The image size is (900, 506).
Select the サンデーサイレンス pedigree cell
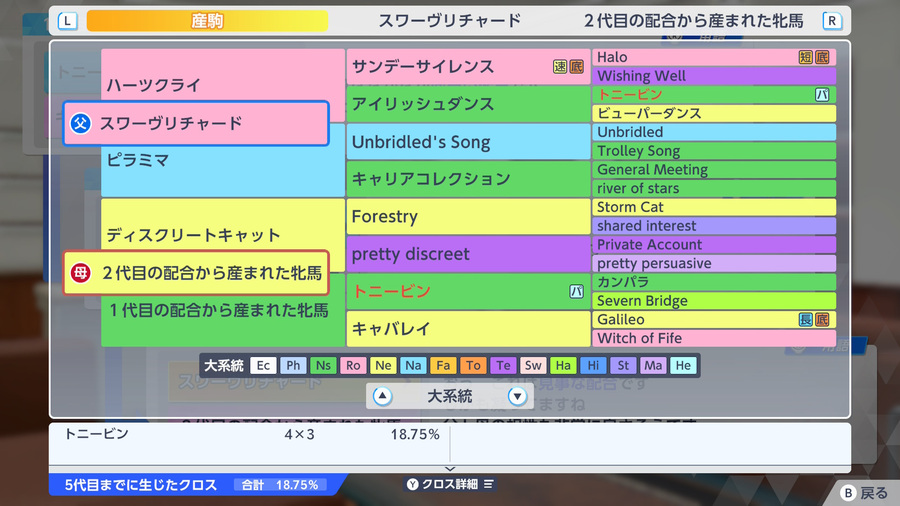point(468,67)
